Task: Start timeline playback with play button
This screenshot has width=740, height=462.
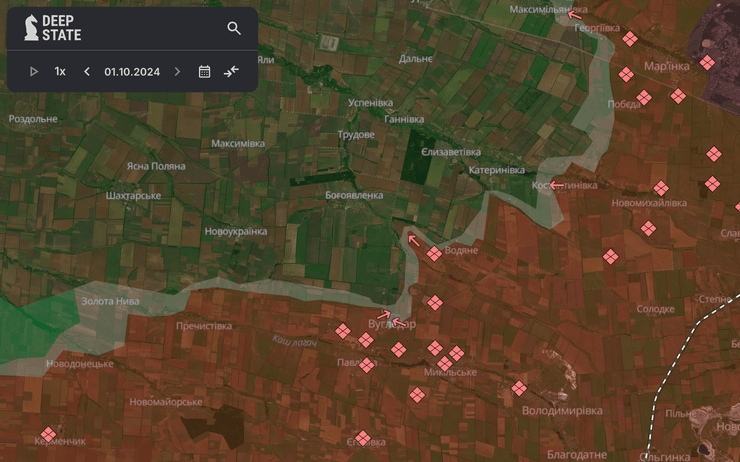Action: point(34,71)
